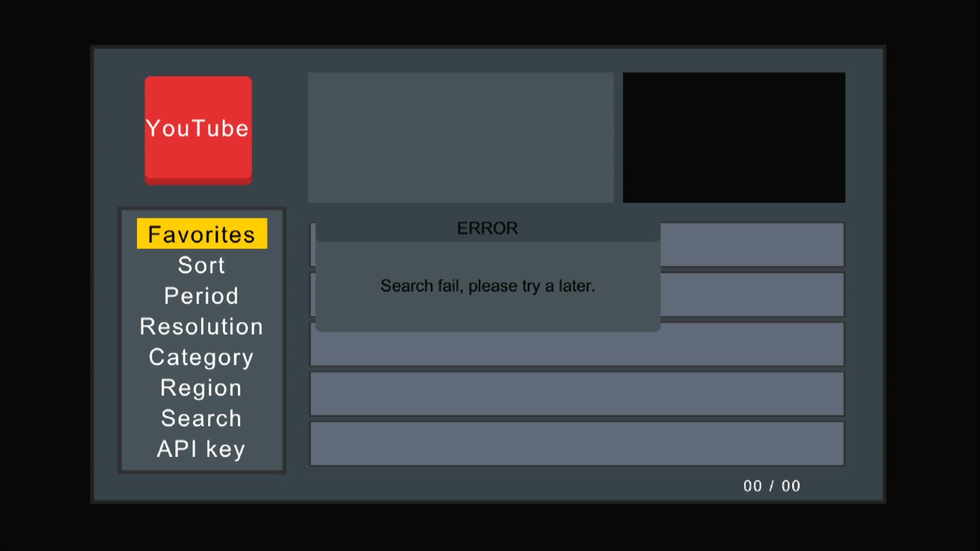Open the Region option
Image resolution: width=980 pixels, height=551 pixels.
[202, 388]
